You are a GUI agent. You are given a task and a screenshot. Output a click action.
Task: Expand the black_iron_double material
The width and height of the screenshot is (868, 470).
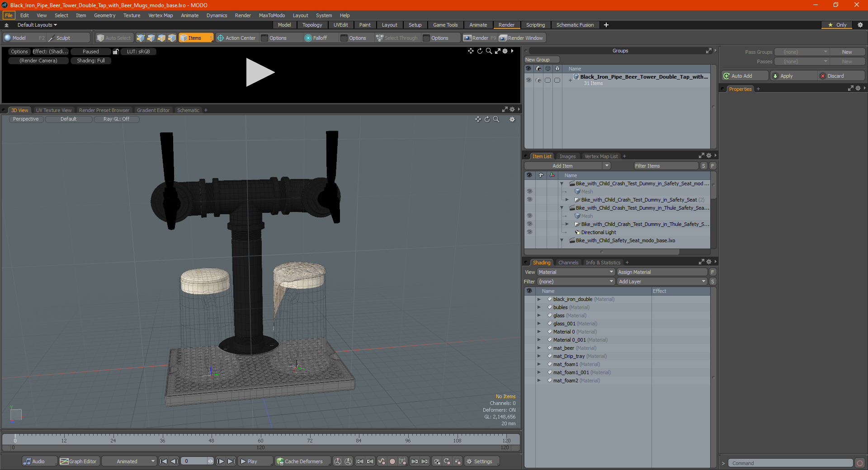click(539, 299)
